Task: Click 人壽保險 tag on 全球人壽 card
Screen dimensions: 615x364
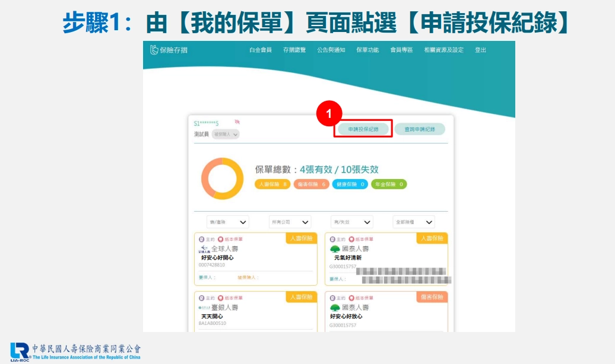Action: [x=301, y=238]
